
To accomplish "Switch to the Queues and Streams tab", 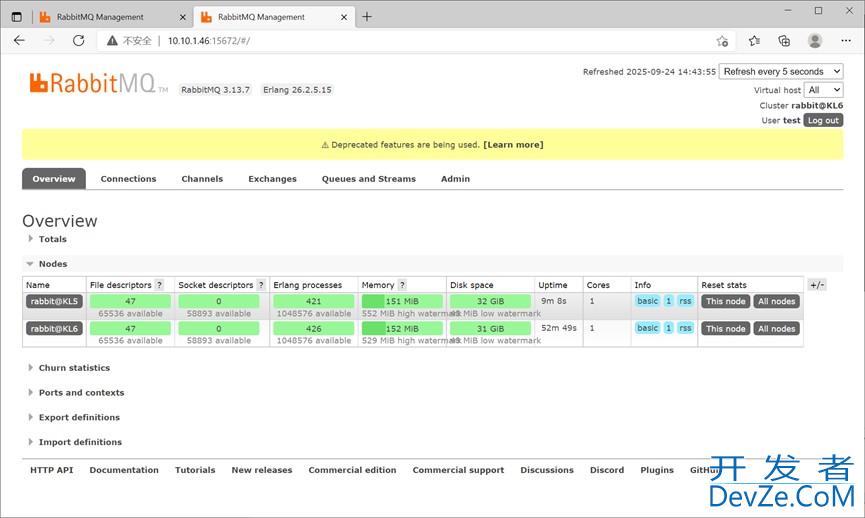I will point(368,179).
